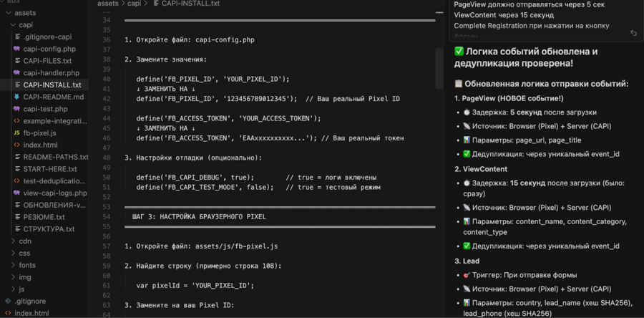644x318 pixels.
Task: Click the file icon beside CAPI-INSTALL.txt in the tree
Action: pos(16,85)
